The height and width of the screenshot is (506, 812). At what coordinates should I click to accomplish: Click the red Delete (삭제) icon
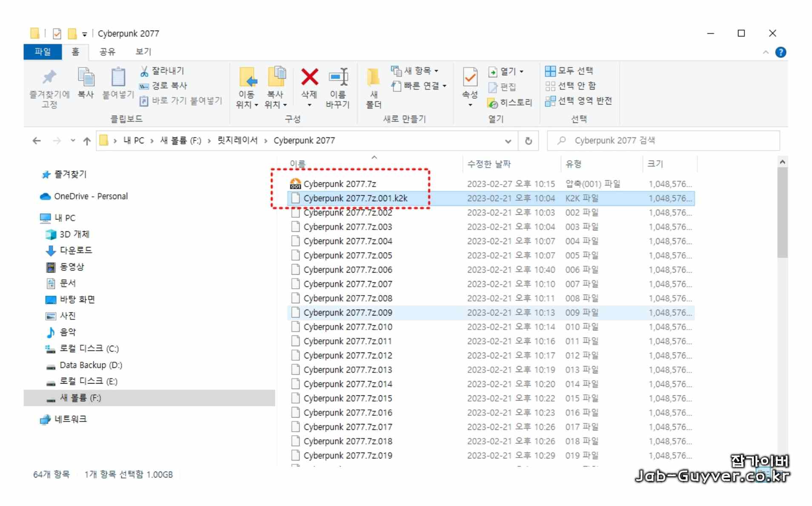(309, 77)
